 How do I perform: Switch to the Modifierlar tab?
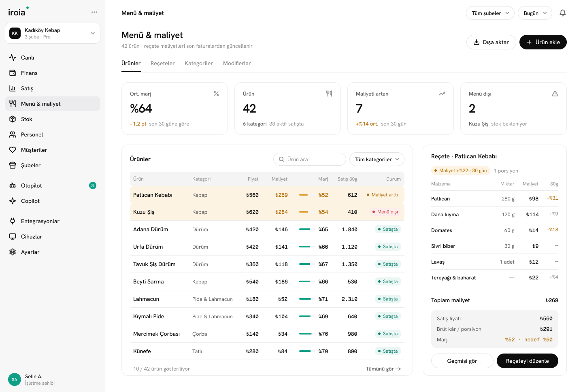click(237, 63)
